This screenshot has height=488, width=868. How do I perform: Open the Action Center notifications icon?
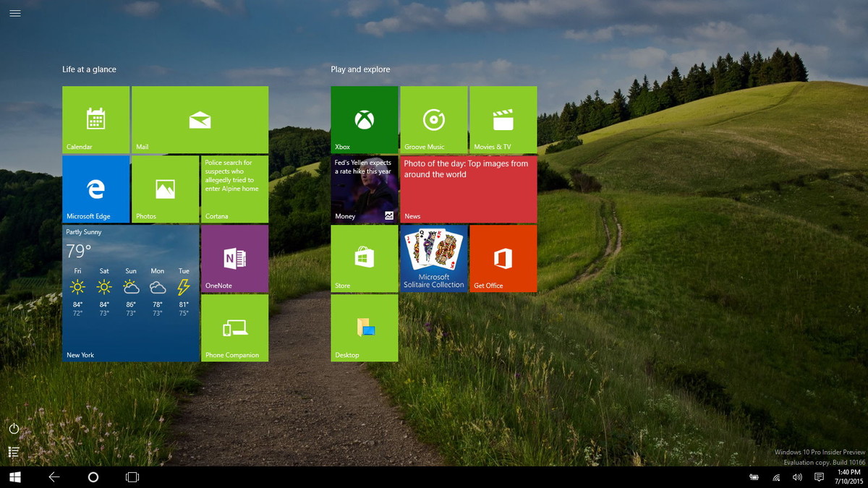pos(819,477)
